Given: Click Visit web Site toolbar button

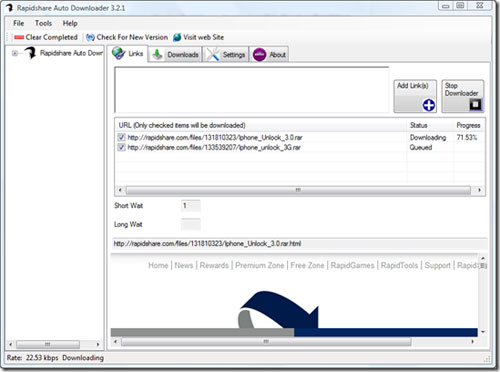Looking at the screenshot, I should pyautogui.click(x=199, y=37).
